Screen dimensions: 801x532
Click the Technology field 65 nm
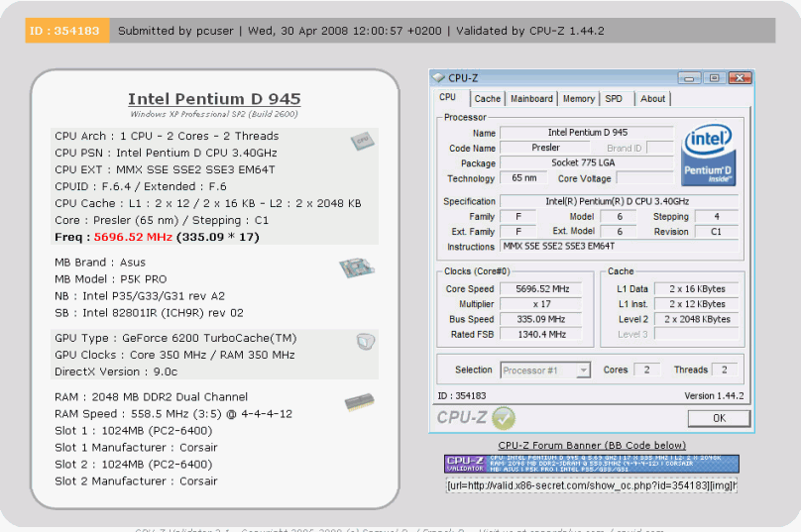tap(523, 178)
